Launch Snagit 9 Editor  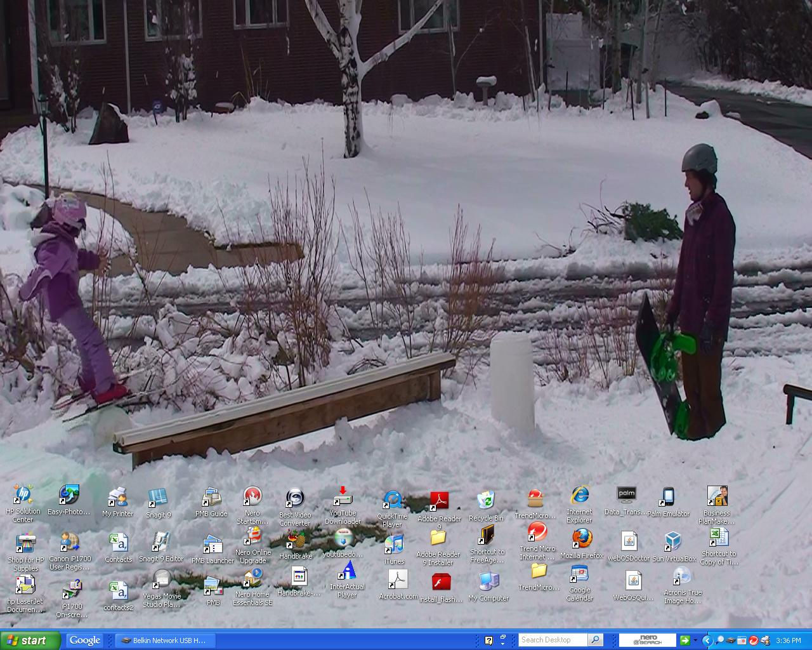tap(160, 543)
